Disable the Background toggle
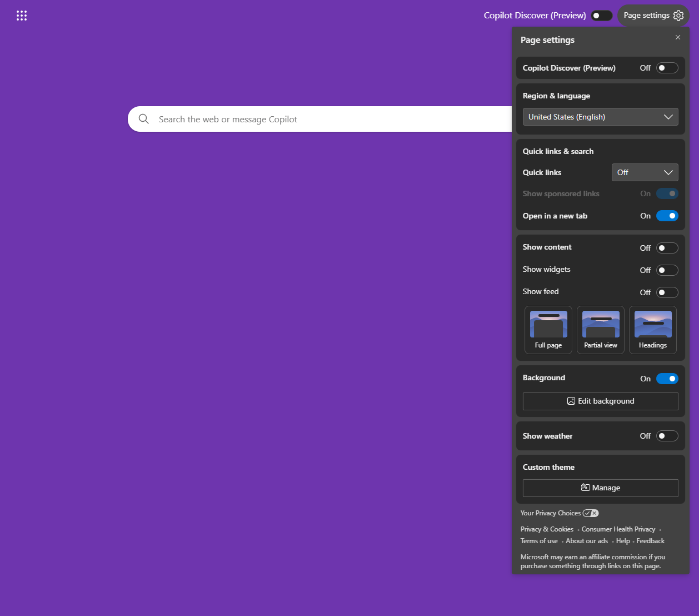Image resolution: width=699 pixels, height=616 pixels. tap(667, 379)
